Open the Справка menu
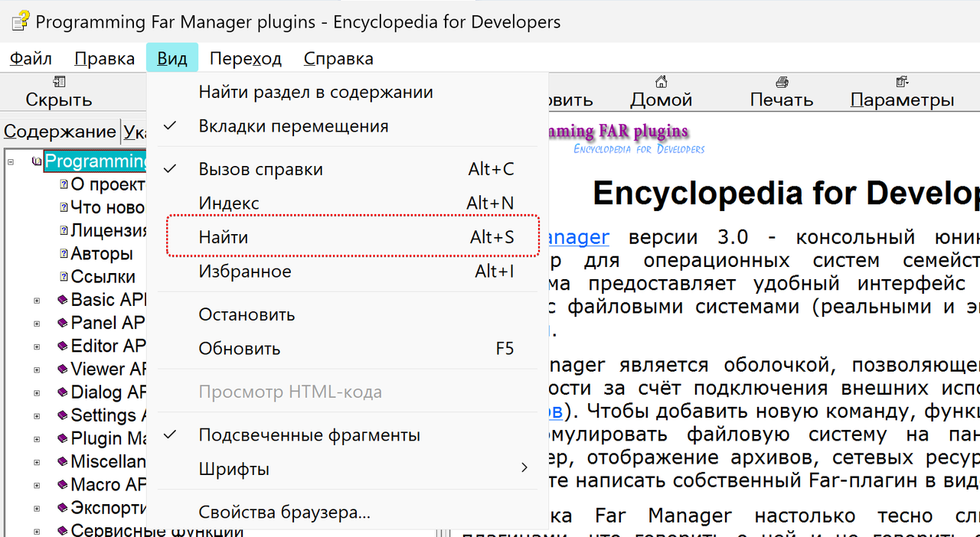This screenshot has width=980, height=537. pyautogui.click(x=338, y=58)
